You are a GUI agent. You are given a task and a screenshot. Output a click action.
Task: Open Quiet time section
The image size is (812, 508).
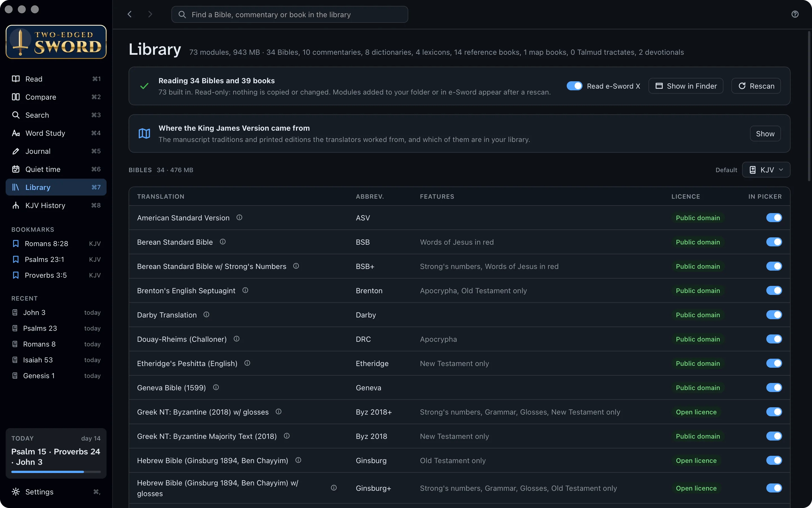[x=56, y=169]
